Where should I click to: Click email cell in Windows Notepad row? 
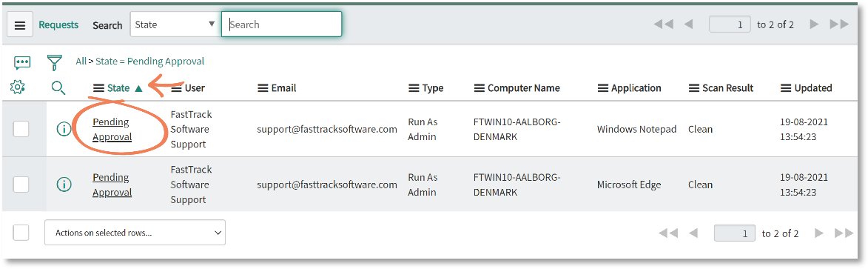(x=327, y=129)
